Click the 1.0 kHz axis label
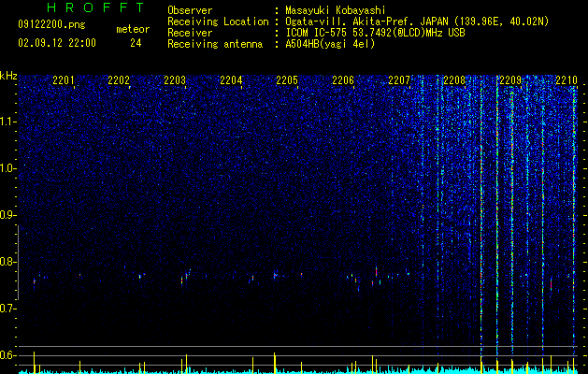 coord(7,168)
